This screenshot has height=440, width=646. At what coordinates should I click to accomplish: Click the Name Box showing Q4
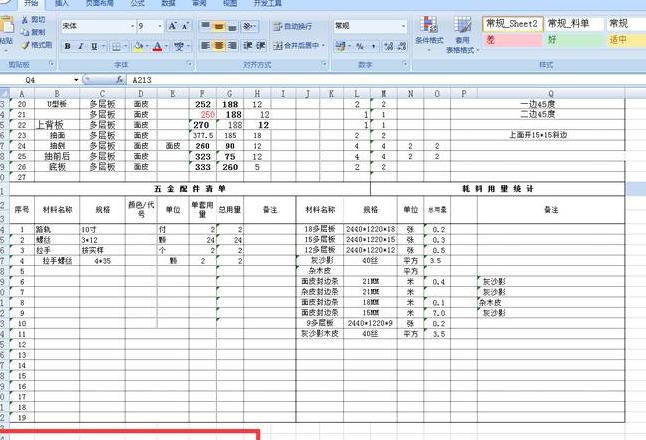[x=36, y=80]
